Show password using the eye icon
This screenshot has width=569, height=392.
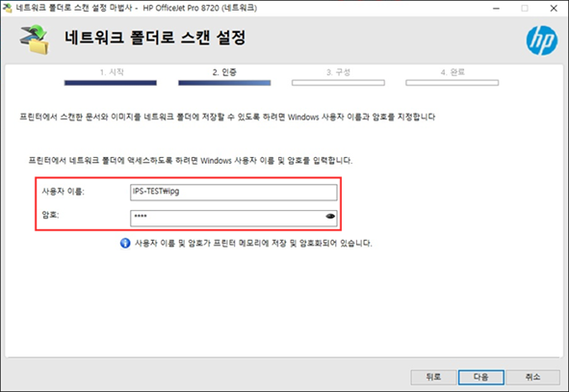click(x=330, y=217)
